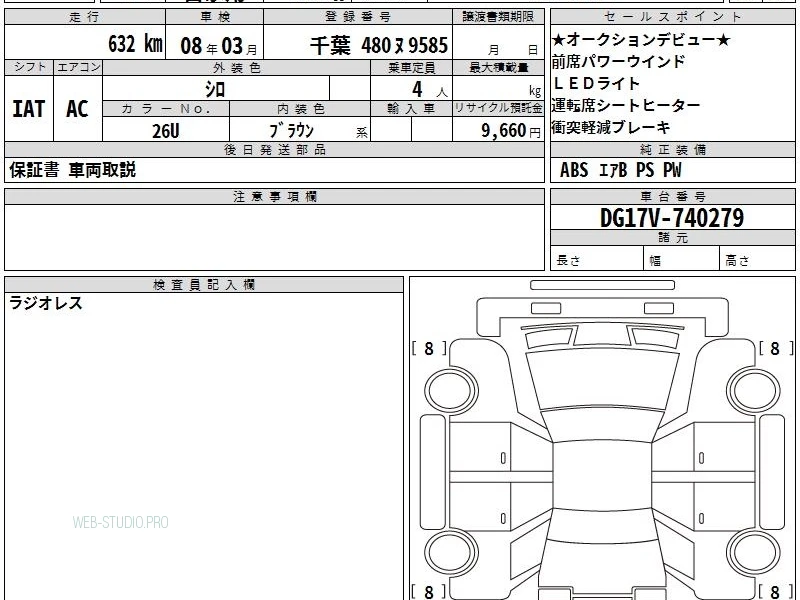The width and height of the screenshot is (800, 600).
Task: Select the 保証書 entry
Action: [x=34, y=170]
